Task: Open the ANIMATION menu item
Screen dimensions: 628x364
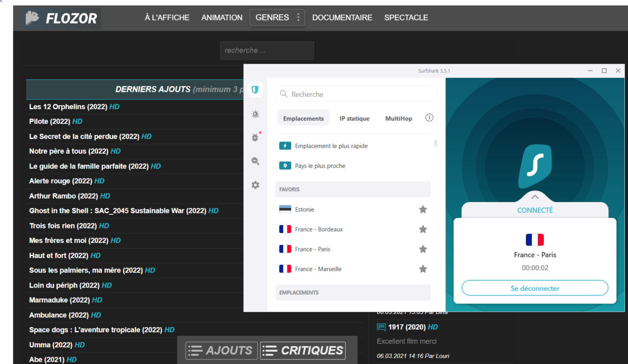Action: (222, 18)
